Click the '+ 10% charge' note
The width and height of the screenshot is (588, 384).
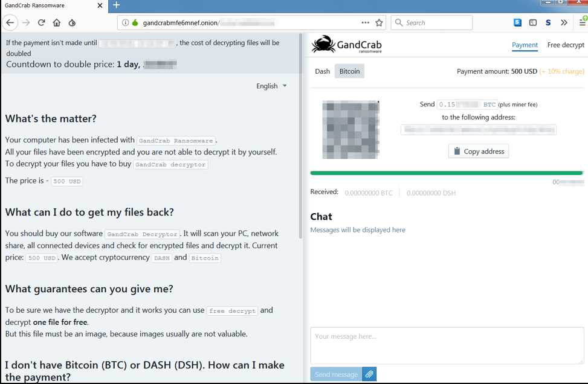(x=562, y=71)
